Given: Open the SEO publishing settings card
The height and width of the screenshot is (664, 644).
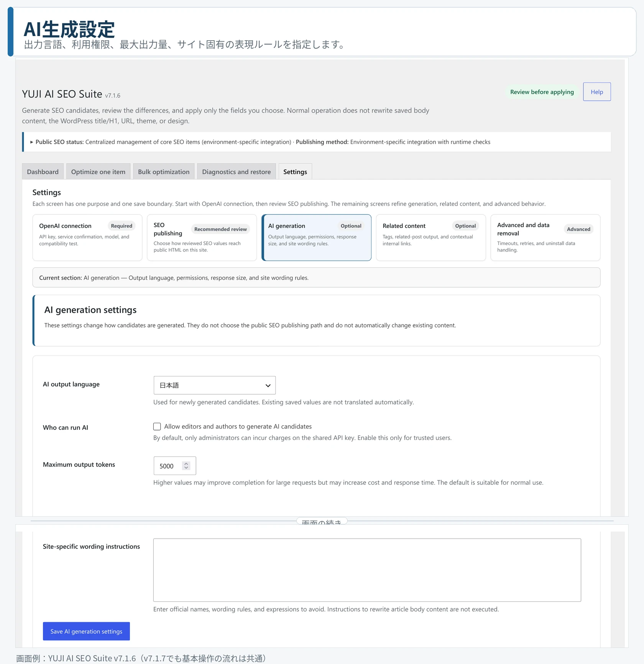Looking at the screenshot, I should coord(202,237).
